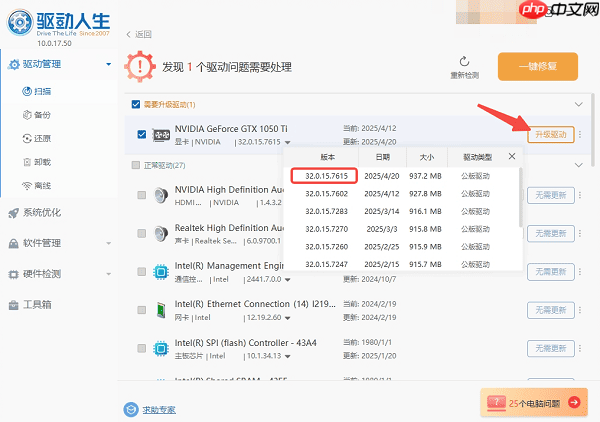Open more options for Intel Management Engine row

[580, 272]
